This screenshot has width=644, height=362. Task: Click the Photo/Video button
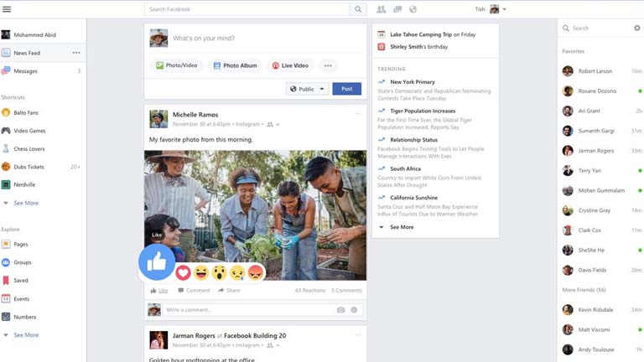(177, 65)
